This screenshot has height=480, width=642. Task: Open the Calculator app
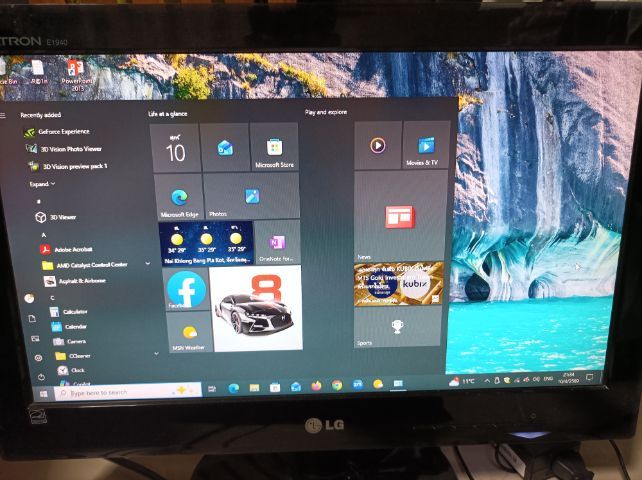pyautogui.click(x=68, y=312)
